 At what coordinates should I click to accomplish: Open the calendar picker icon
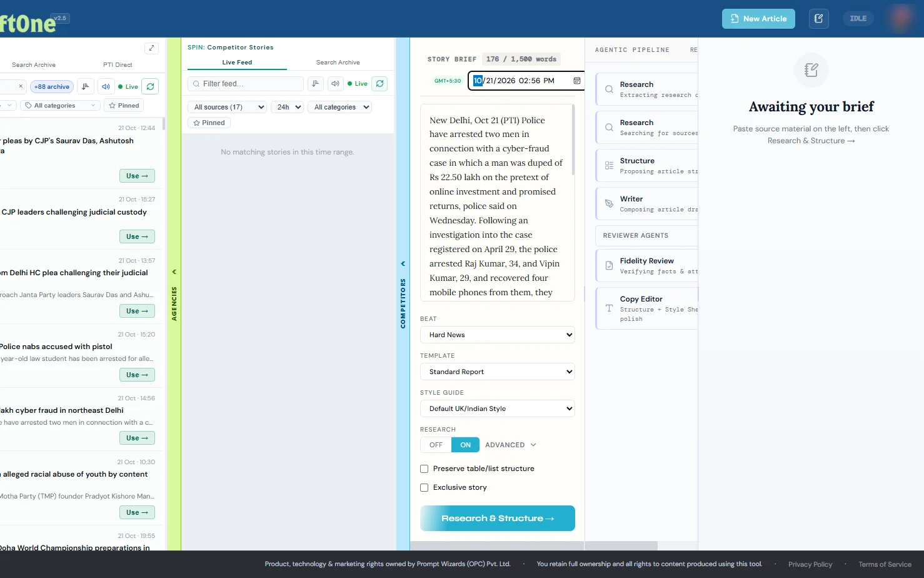(x=577, y=81)
